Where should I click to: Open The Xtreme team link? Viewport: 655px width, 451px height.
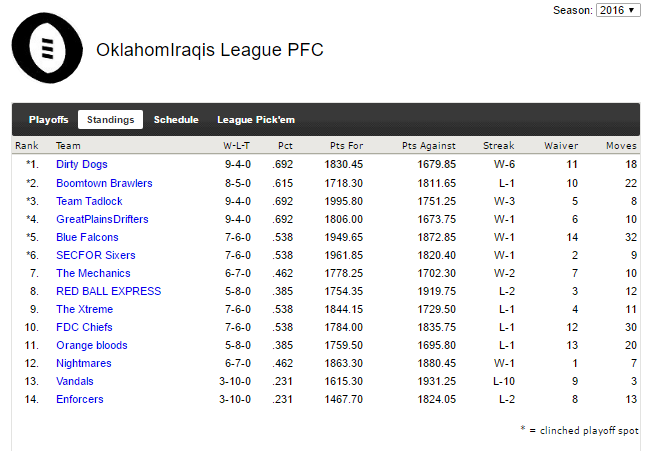85,309
